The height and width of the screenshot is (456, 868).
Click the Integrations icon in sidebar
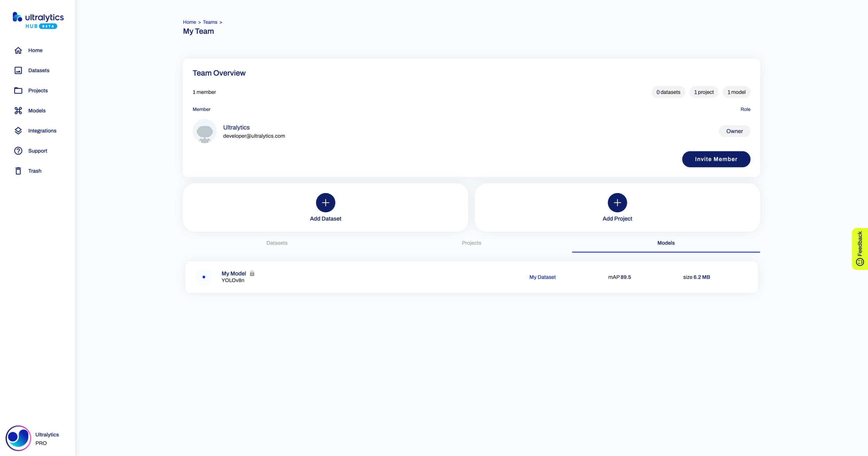18,130
